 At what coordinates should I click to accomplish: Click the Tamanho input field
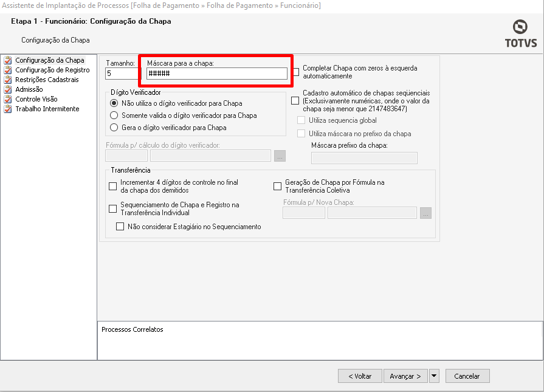122,74
